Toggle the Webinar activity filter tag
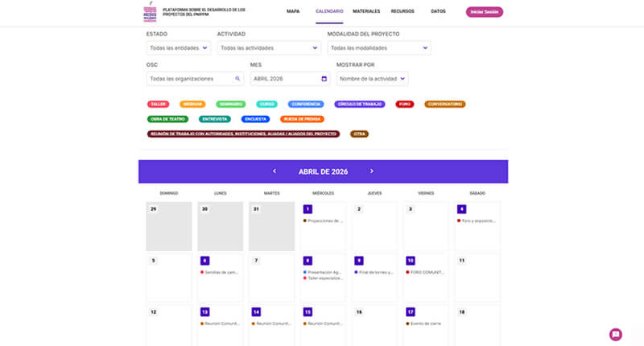This screenshot has width=644, height=346. coord(192,105)
